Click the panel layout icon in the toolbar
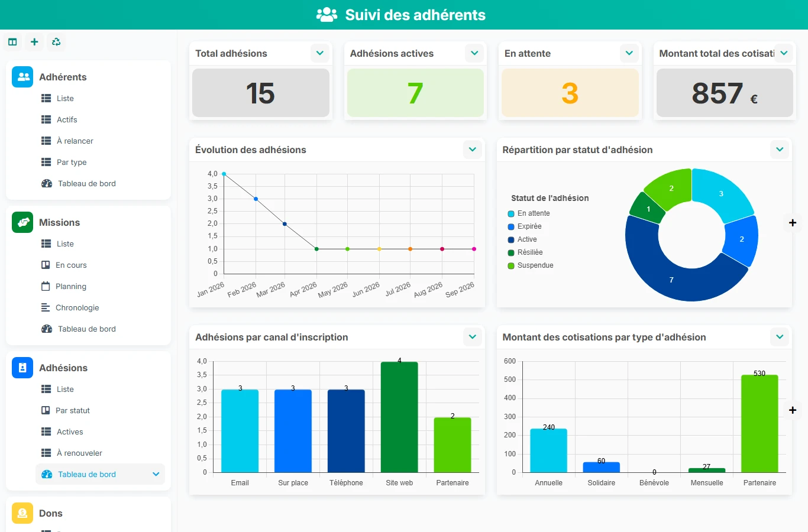The width and height of the screenshot is (808, 532). coord(12,42)
